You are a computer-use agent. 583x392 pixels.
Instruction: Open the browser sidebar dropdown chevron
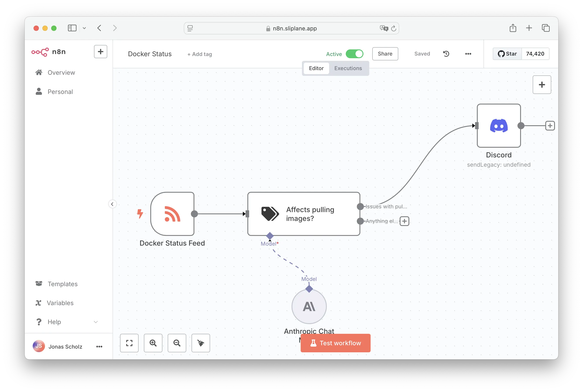[84, 28]
